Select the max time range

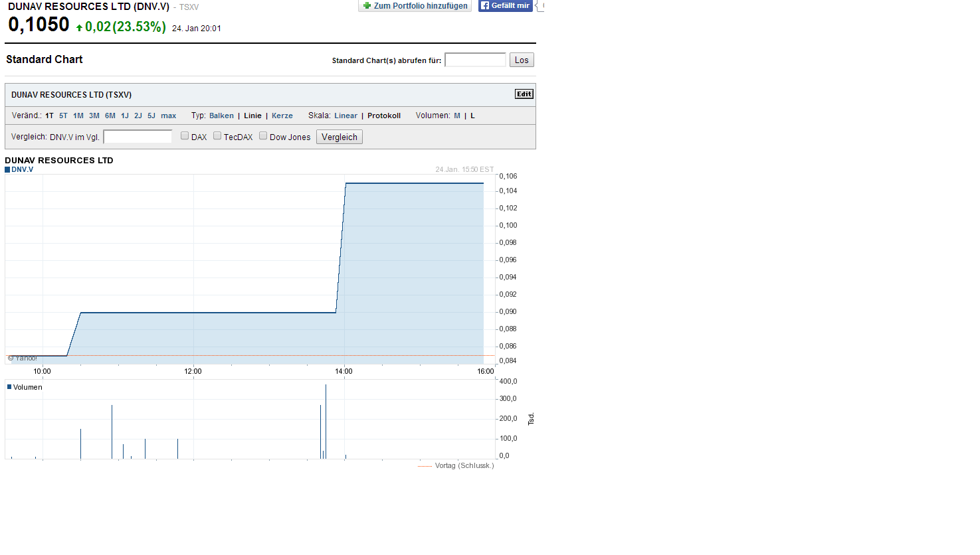tap(169, 116)
